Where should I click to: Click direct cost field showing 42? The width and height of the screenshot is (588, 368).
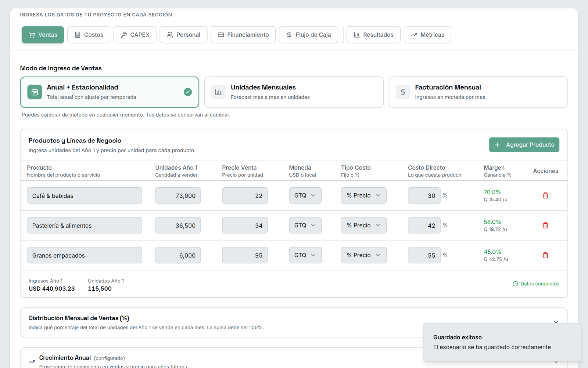coord(424,225)
